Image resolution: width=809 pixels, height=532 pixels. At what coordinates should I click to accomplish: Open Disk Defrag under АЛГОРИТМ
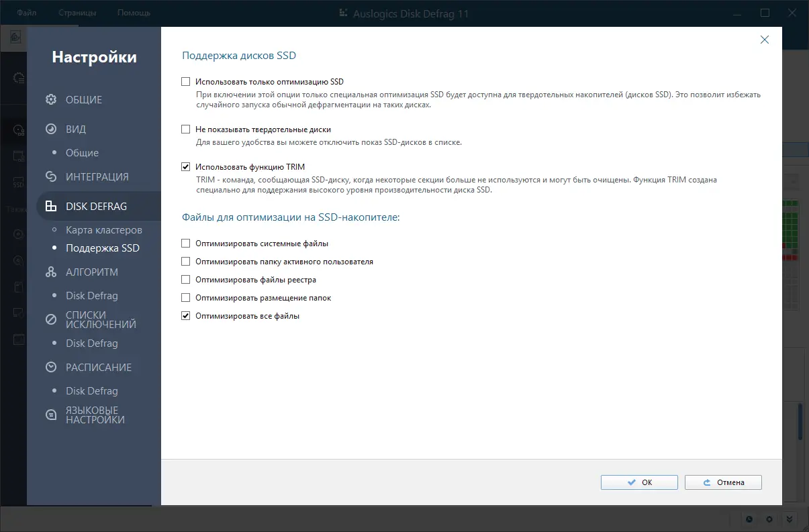coord(91,296)
